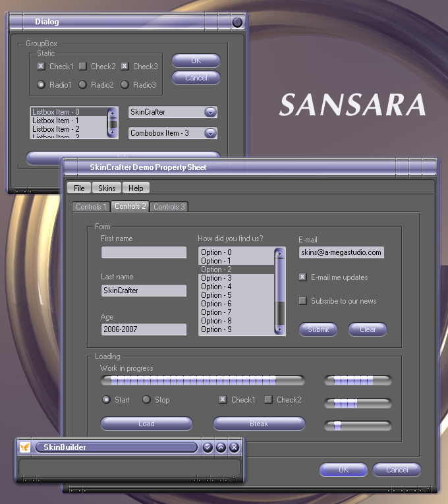Image resolution: width=448 pixels, height=504 pixels.
Task: Open the Skins menu
Action: click(107, 188)
